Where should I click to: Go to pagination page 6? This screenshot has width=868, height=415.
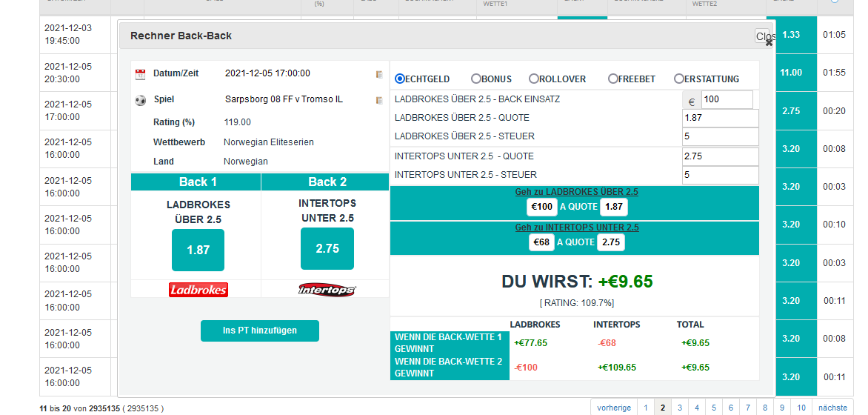point(731,408)
